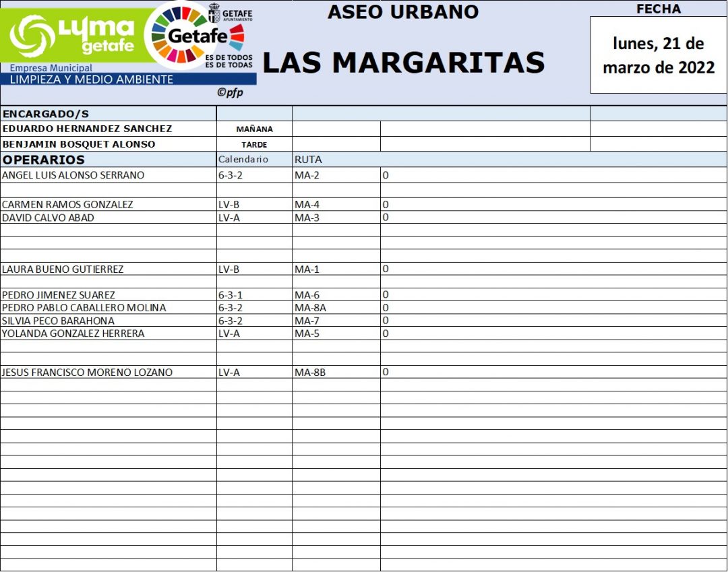728x572 pixels.
Task: Click the OPERARIOS section header
Action: (x=44, y=160)
